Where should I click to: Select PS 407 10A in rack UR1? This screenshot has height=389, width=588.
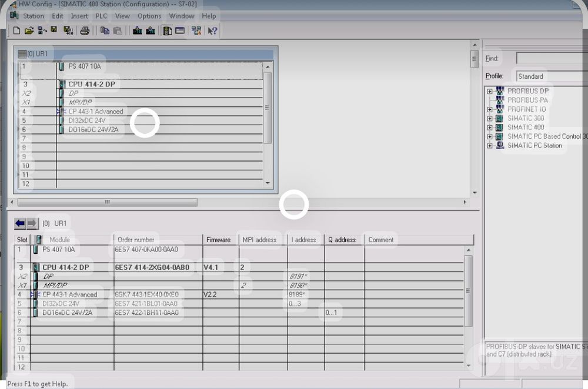tap(84, 66)
